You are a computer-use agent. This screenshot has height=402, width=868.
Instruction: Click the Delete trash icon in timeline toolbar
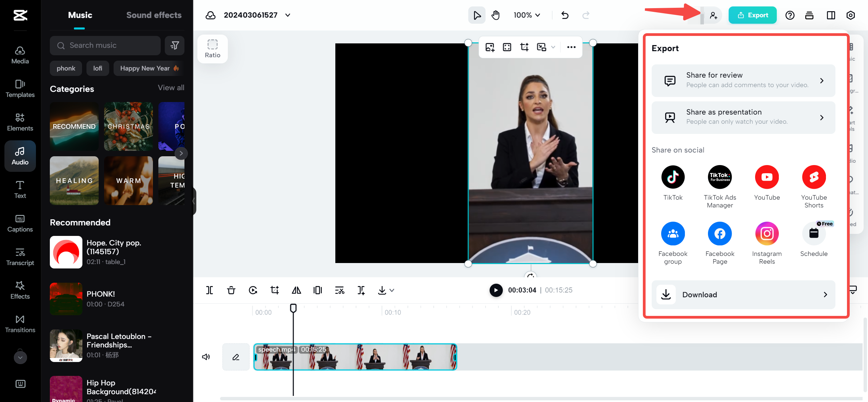point(231,290)
